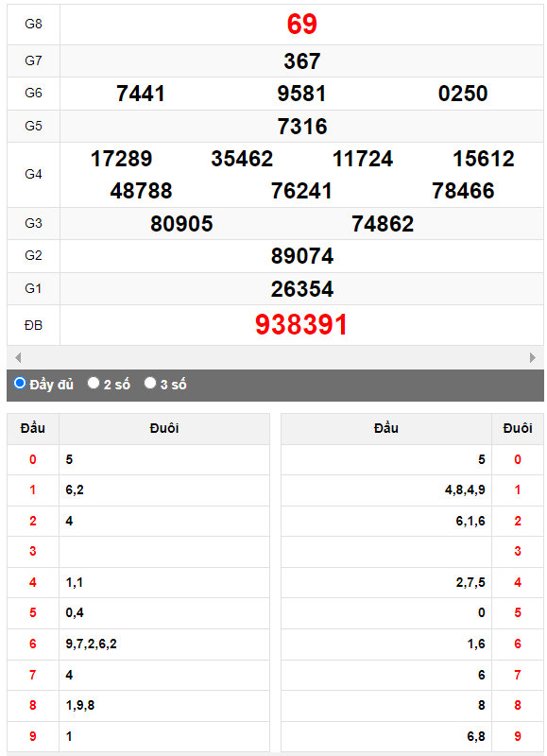Select the "2 số" radio option

(x=94, y=383)
